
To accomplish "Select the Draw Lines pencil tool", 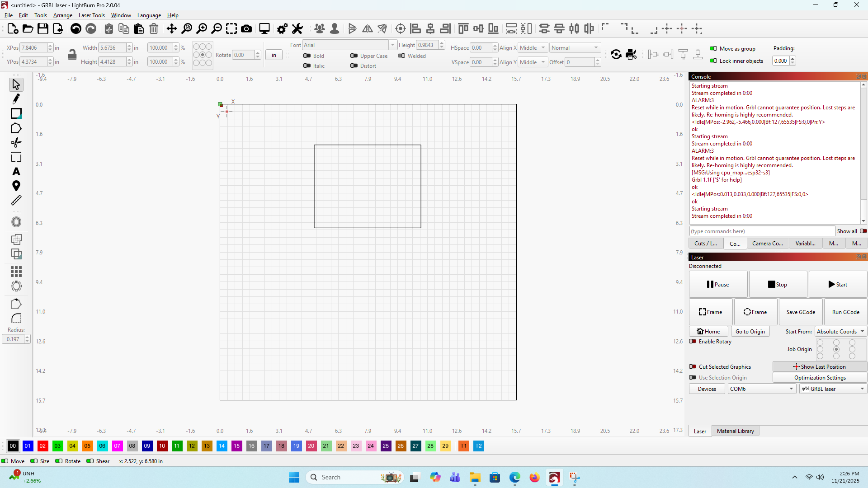I will pos(16,99).
